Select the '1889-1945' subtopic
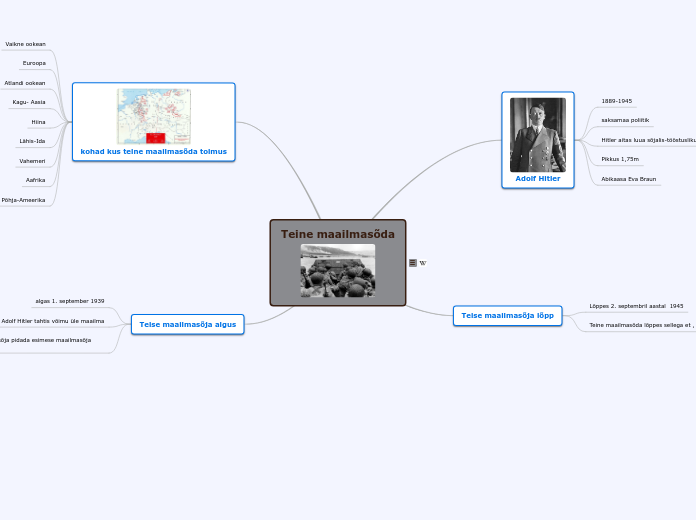 pos(617,101)
